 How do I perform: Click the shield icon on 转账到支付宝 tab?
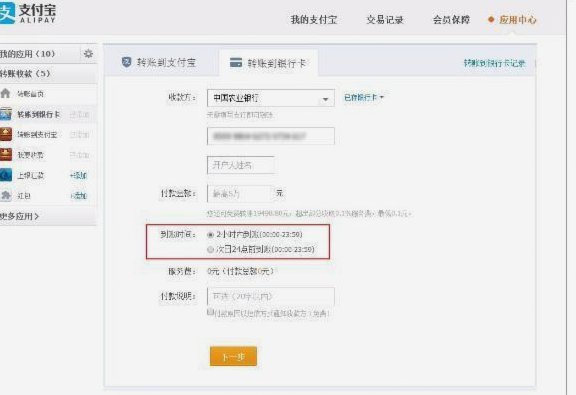pos(126,62)
